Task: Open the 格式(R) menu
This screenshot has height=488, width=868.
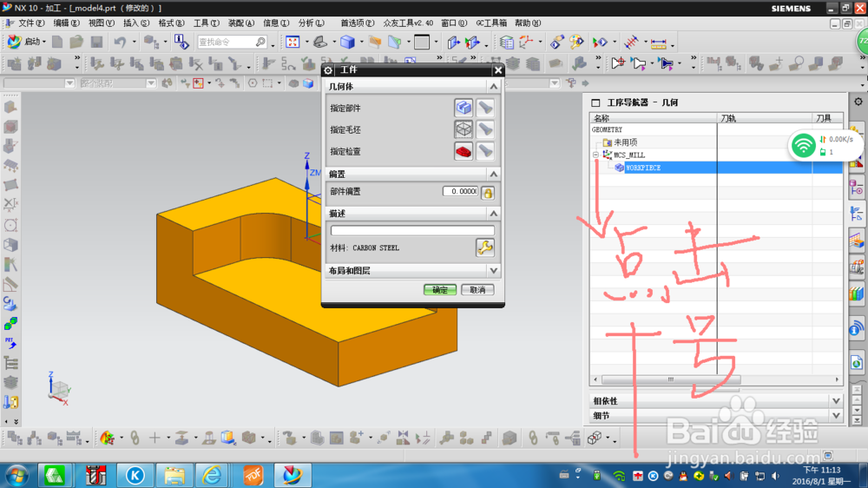Action: click(x=172, y=23)
